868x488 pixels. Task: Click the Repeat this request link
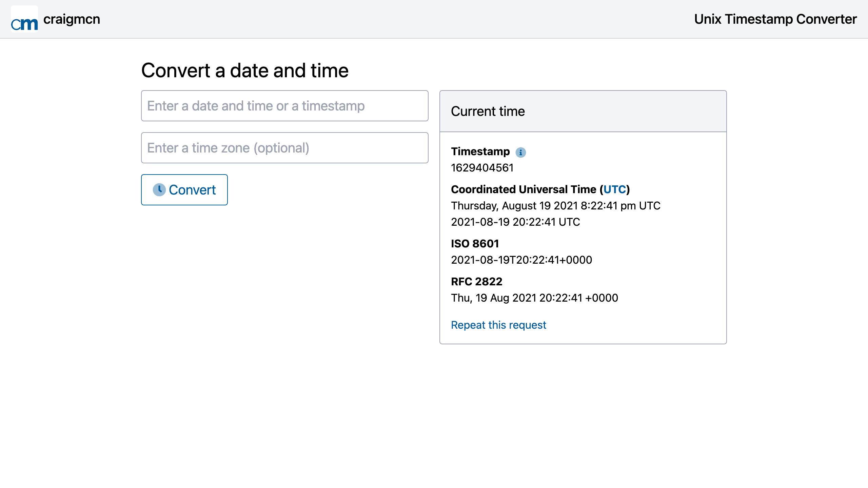pyautogui.click(x=498, y=325)
